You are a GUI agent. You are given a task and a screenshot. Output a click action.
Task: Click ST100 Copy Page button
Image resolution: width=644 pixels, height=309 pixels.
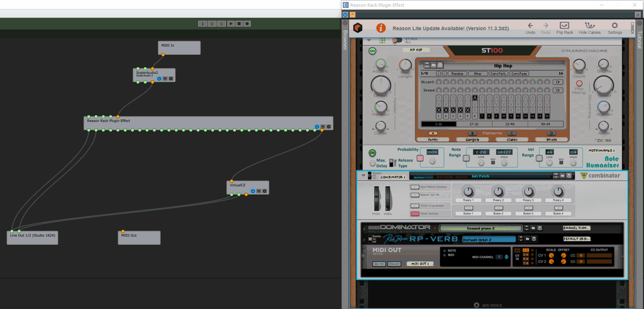(x=519, y=74)
